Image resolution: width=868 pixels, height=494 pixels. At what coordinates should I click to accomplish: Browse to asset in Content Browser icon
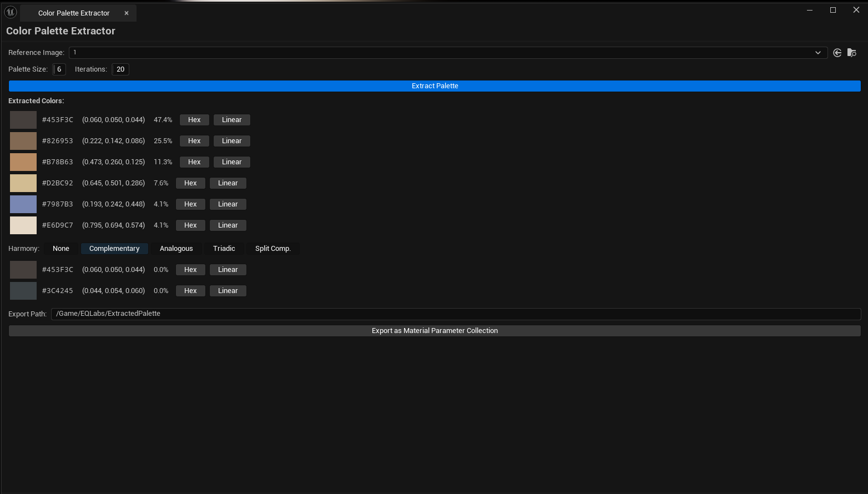852,53
